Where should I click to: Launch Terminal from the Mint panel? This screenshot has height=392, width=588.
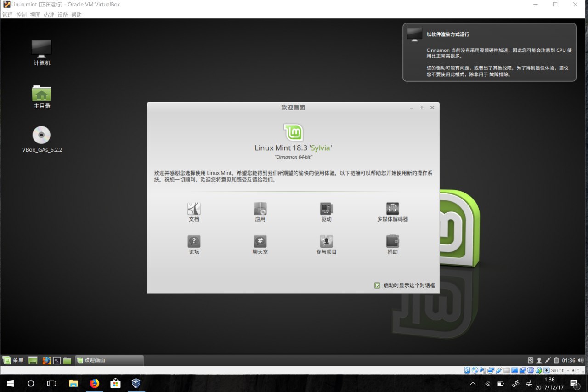click(x=57, y=360)
